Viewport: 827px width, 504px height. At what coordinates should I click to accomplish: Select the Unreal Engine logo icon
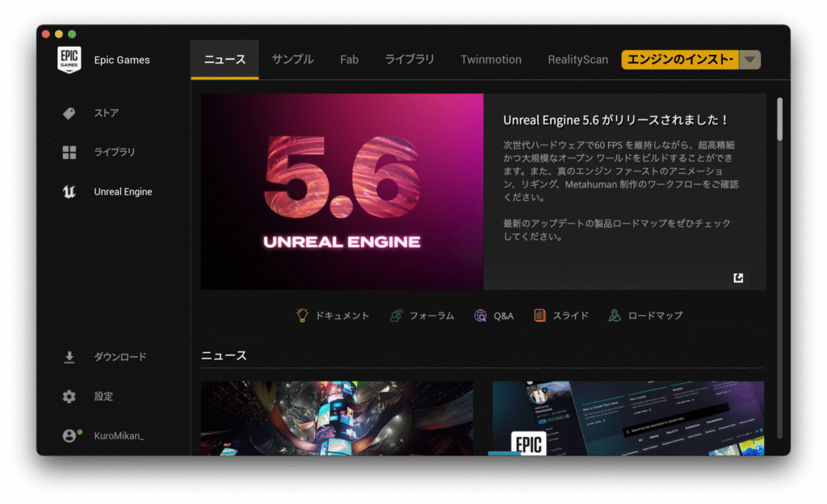click(69, 192)
